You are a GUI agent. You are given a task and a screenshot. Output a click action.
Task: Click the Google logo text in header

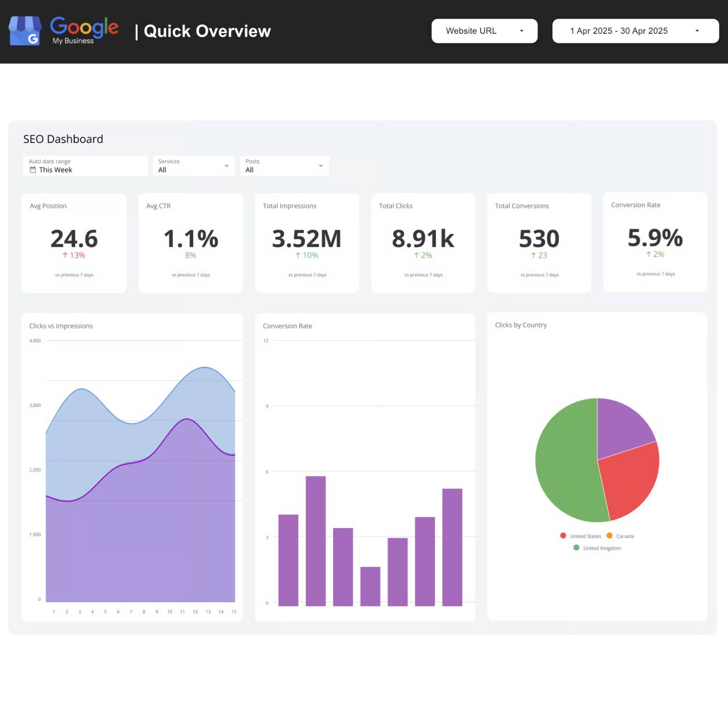coord(84,27)
